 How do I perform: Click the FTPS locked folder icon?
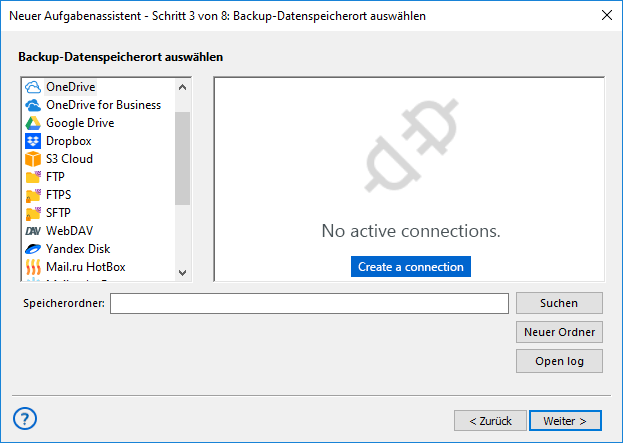point(33,195)
